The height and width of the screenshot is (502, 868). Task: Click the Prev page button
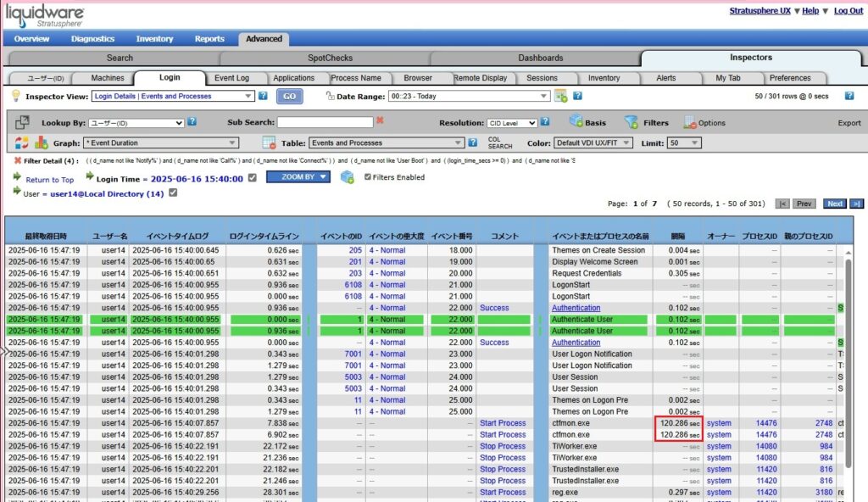[804, 204]
